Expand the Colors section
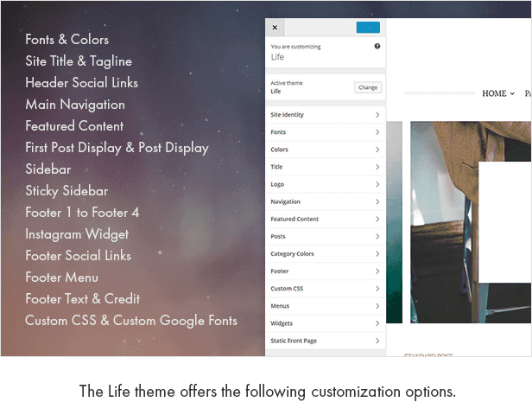The image size is (532, 402). [325, 150]
